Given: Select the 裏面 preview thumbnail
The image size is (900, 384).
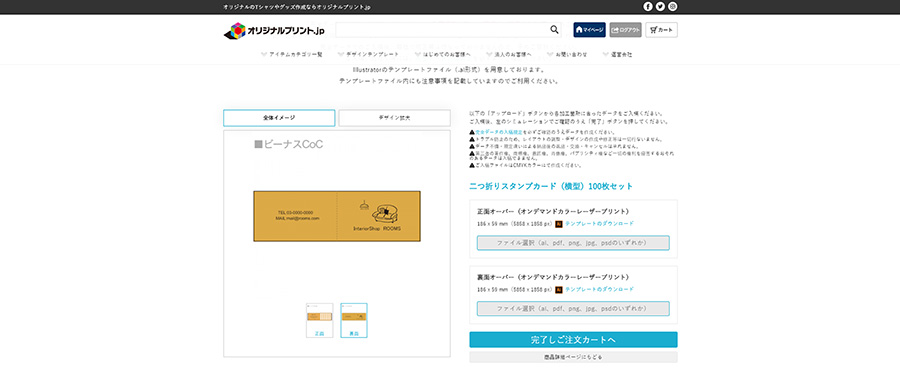Looking at the screenshot, I should [x=354, y=320].
